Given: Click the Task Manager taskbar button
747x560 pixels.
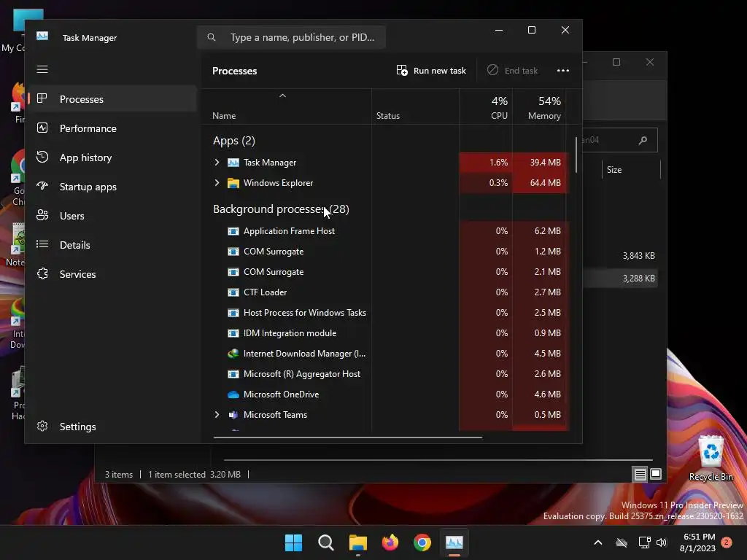Looking at the screenshot, I should pos(454,542).
